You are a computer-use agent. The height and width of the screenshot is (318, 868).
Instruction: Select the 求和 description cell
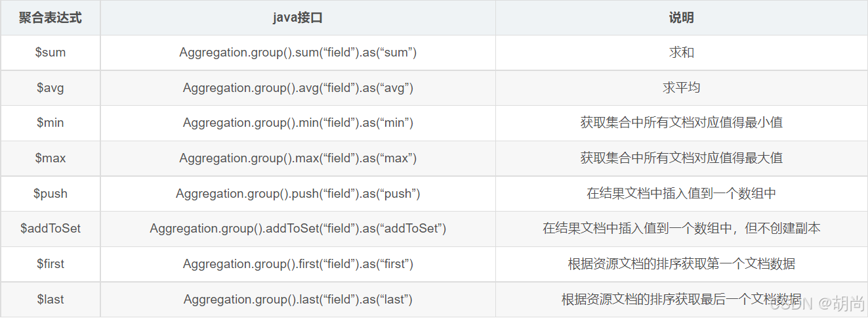coord(681,53)
